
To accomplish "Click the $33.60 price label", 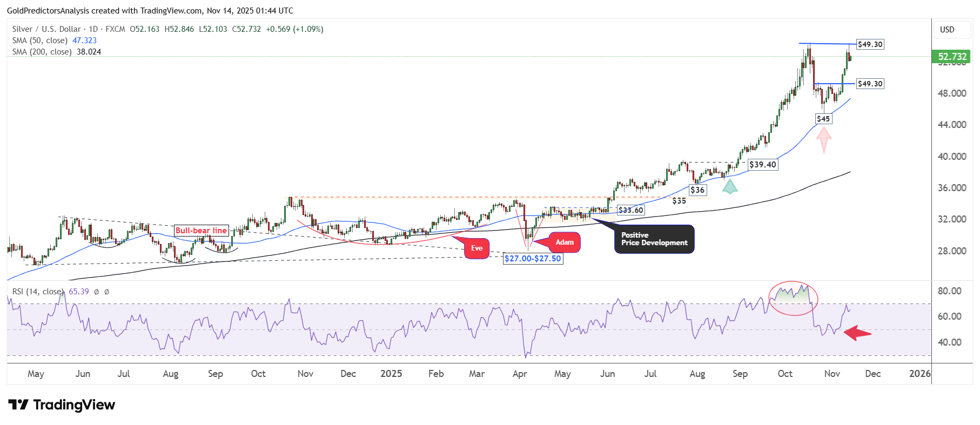I will click(x=630, y=210).
